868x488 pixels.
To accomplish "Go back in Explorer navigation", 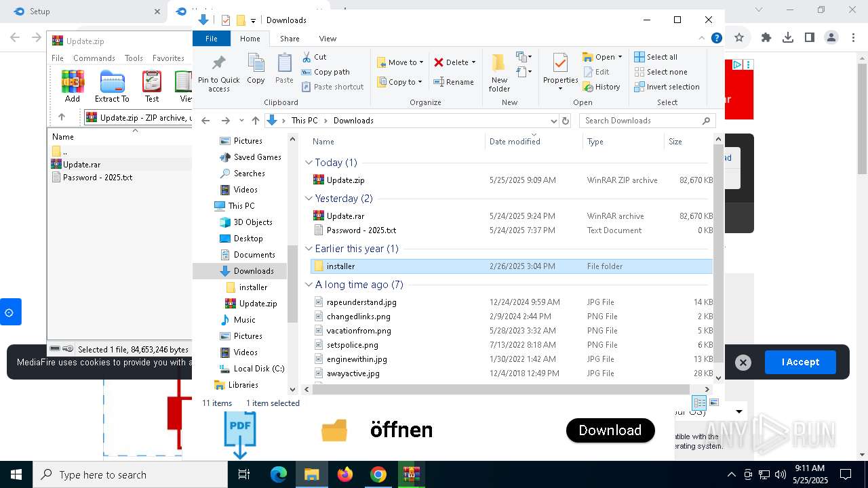I will tap(206, 121).
